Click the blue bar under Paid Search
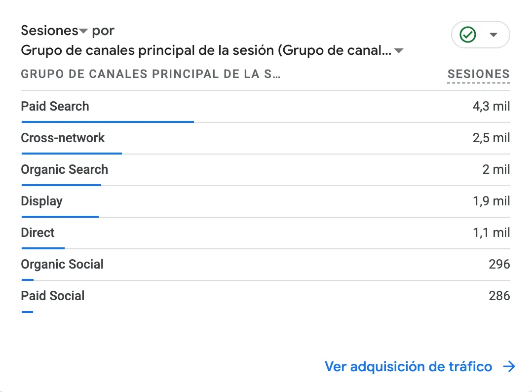The image size is (532, 392). 108,122
